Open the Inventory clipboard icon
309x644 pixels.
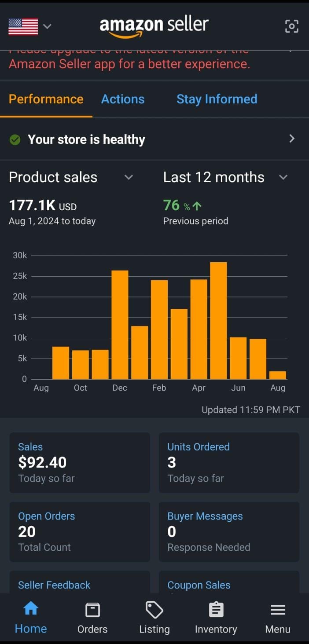pyautogui.click(x=216, y=617)
